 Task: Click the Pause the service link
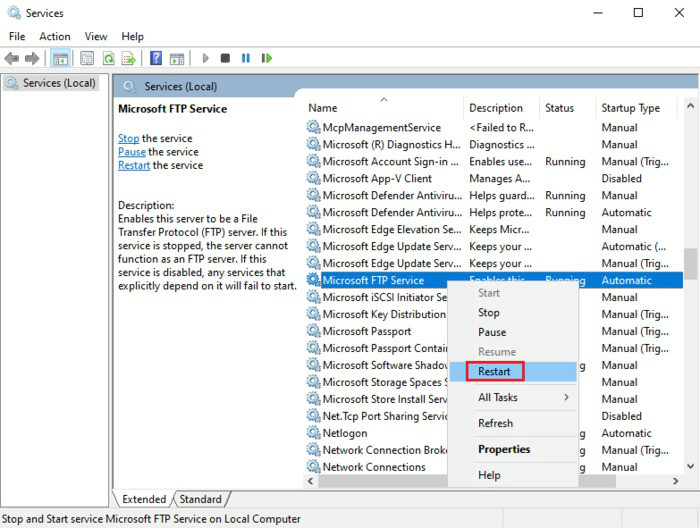click(131, 152)
